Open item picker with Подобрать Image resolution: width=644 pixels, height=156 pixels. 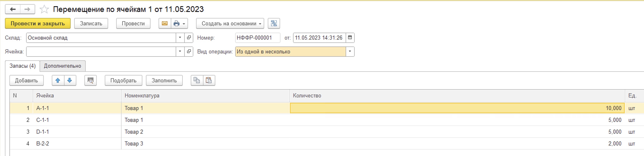[x=124, y=80]
